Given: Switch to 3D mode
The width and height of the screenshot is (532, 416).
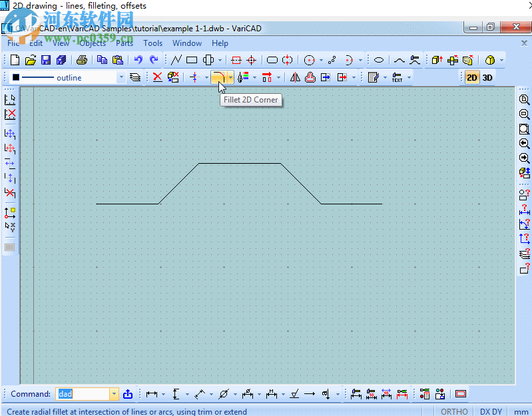Looking at the screenshot, I should [x=487, y=77].
